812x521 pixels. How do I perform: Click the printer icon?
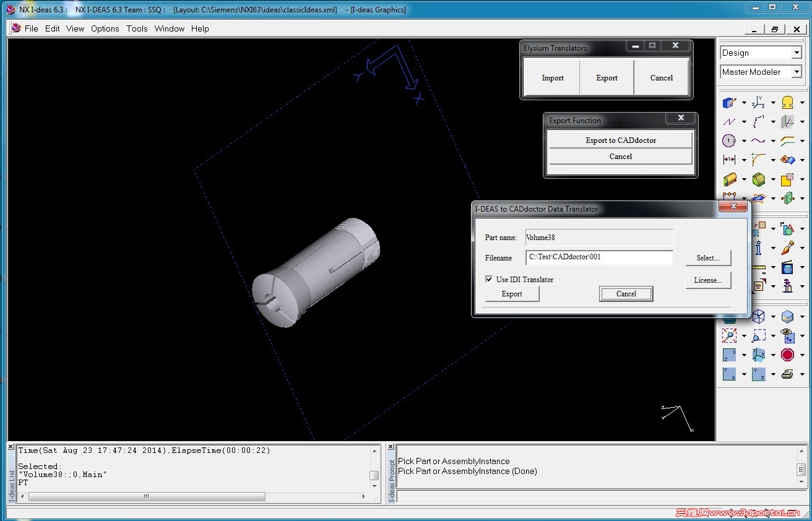point(787,374)
